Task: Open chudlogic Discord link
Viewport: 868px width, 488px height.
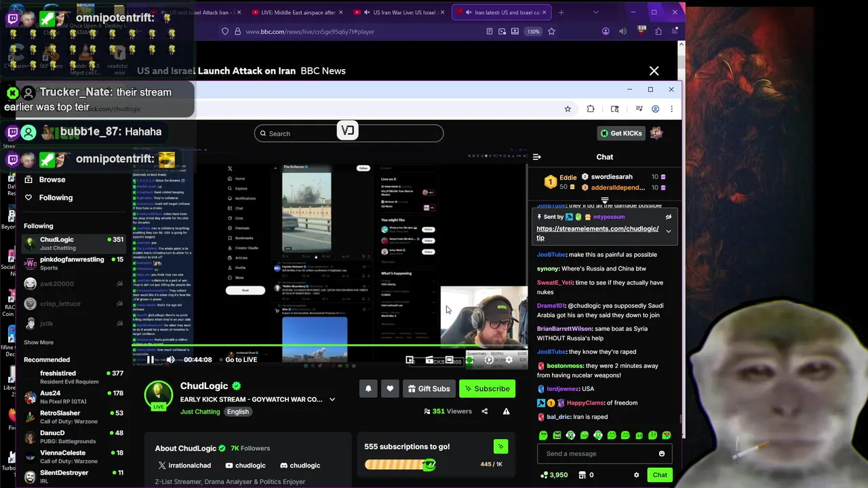Action: [x=299, y=466]
